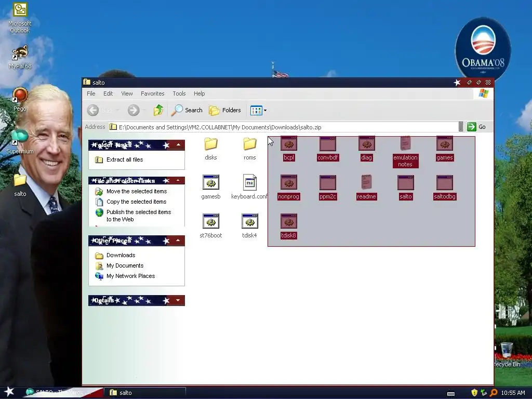Viewport: 532px width, 399px height.
Task: Open Forward button history dropdown arrow
Action: pyautogui.click(x=144, y=110)
